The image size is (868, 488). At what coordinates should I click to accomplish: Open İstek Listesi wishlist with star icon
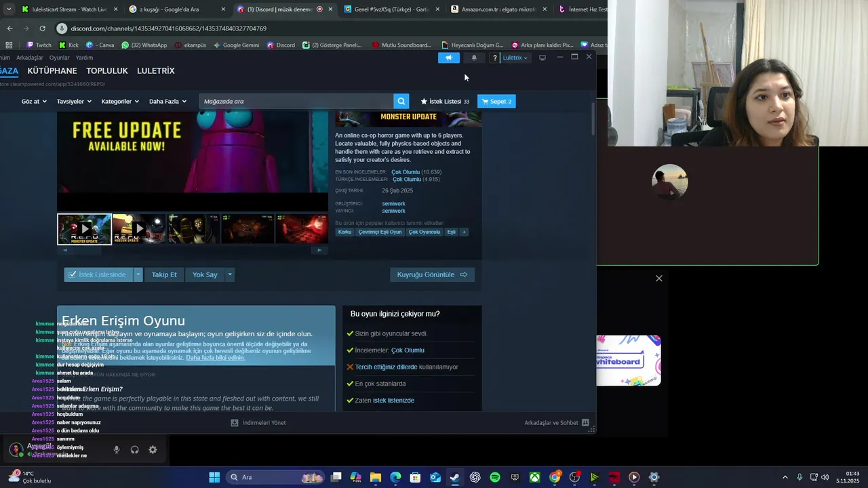(445, 101)
